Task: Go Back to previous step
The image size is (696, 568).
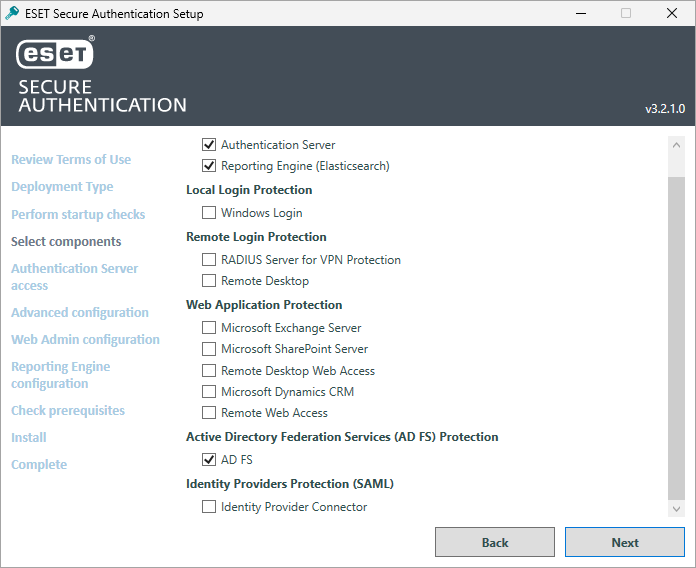Action: click(495, 542)
